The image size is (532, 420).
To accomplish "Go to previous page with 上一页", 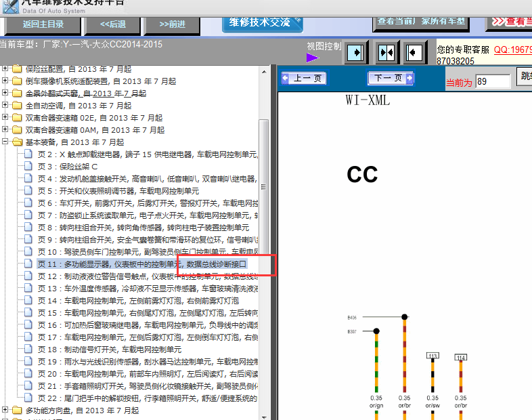I will (x=304, y=79).
